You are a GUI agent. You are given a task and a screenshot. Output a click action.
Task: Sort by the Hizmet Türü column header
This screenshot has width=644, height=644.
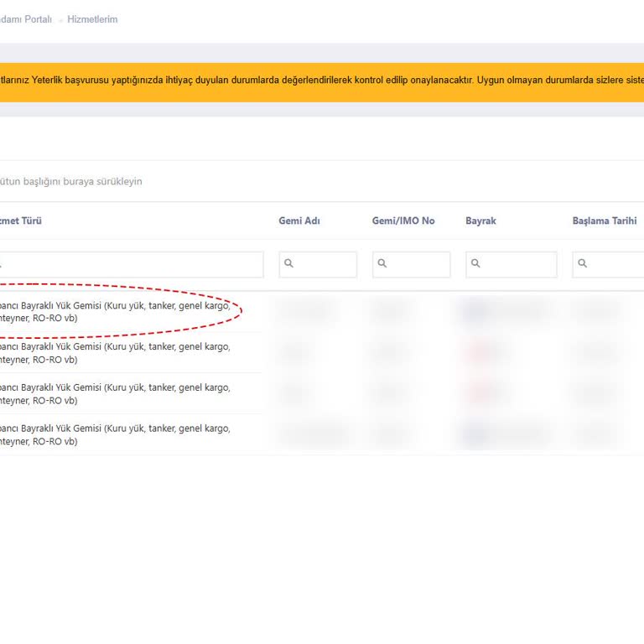(21, 221)
